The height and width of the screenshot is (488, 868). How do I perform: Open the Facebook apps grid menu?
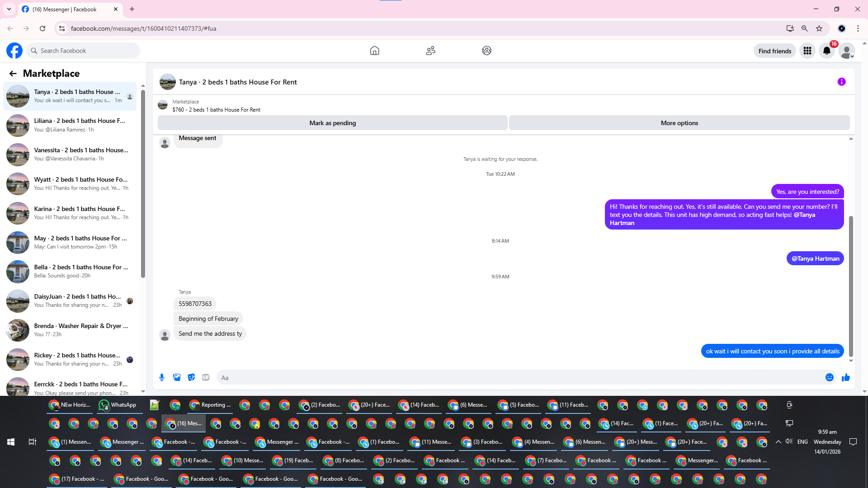(x=807, y=51)
